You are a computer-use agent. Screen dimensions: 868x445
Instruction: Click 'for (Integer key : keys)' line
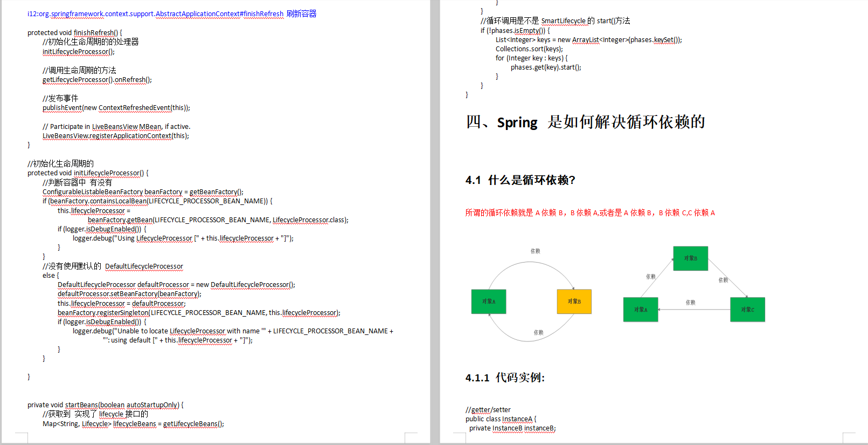[532, 58]
